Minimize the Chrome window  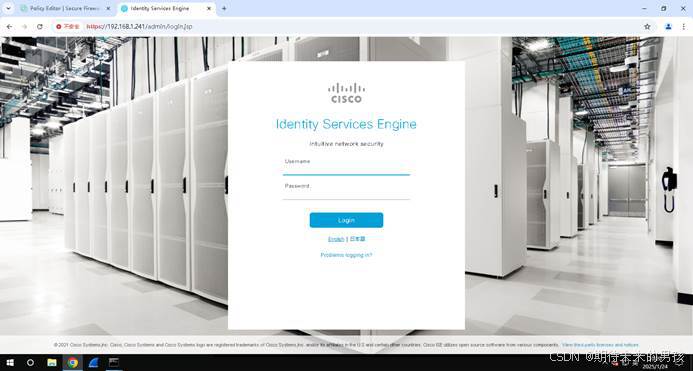(644, 8)
